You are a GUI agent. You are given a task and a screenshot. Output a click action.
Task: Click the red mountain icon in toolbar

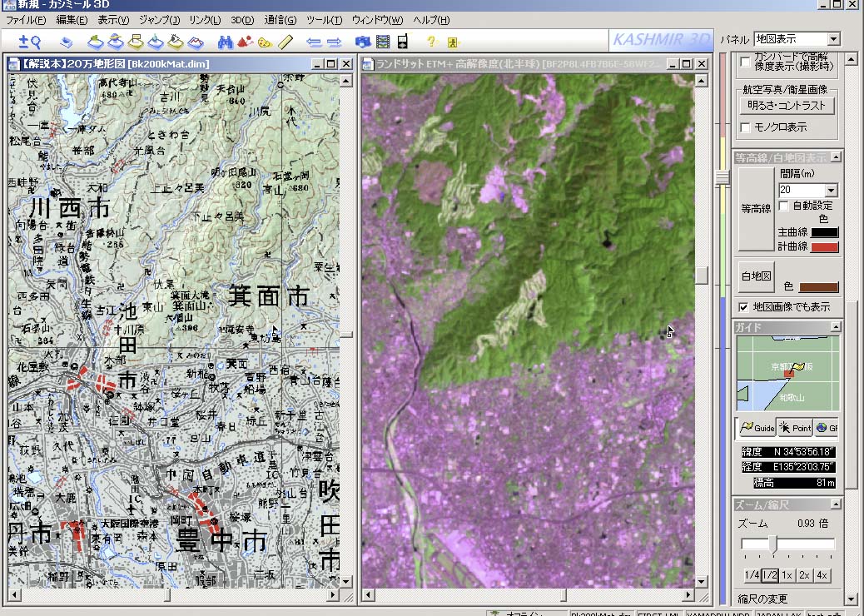245,42
